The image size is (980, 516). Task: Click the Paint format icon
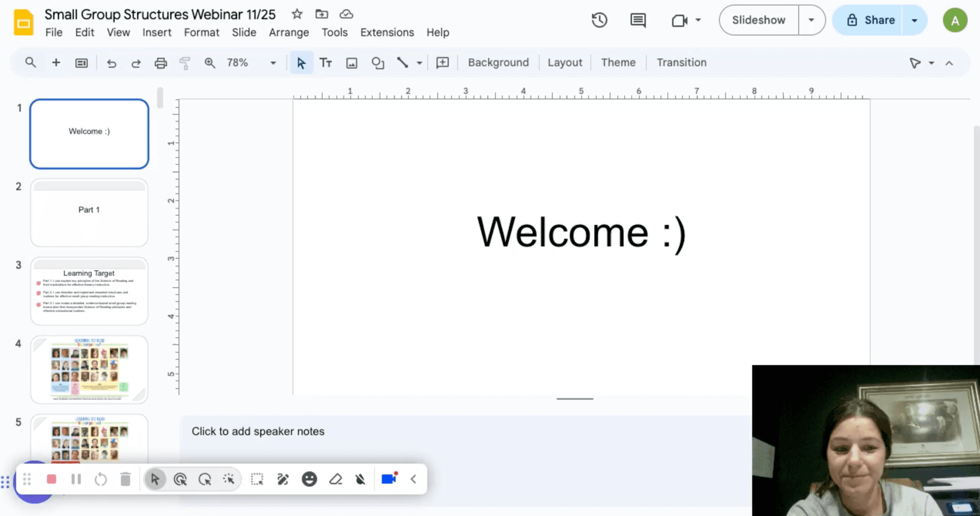(x=185, y=63)
